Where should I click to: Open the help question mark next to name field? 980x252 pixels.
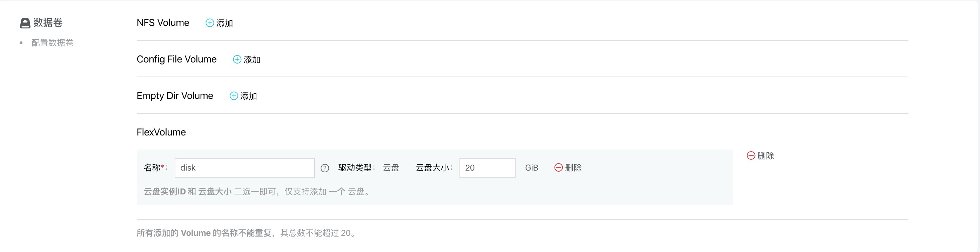click(x=324, y=168)
